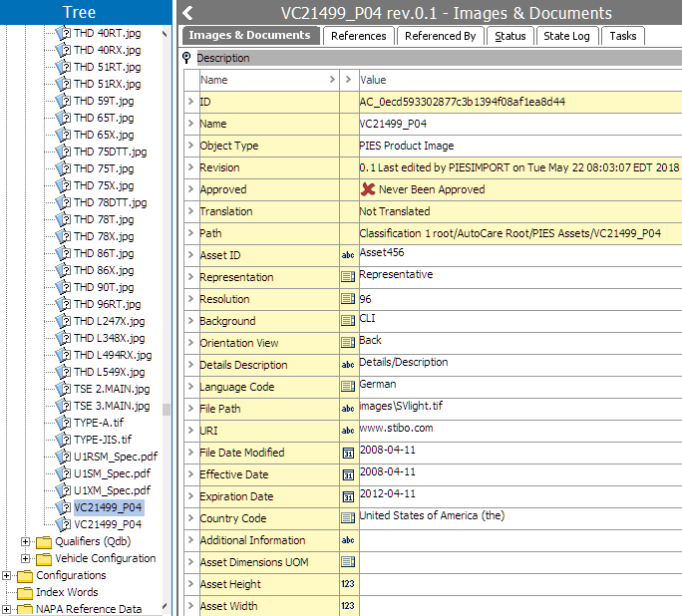The height and width of the screenshot is (616, 682).
Task: Open the State Log tab
Action: tap(566, 36)
